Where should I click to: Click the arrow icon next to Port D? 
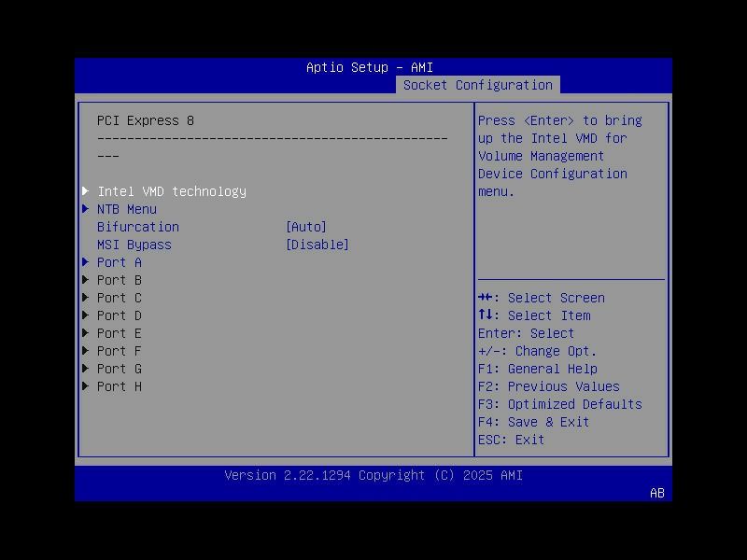pyautogui.click(x=87, y=315)
